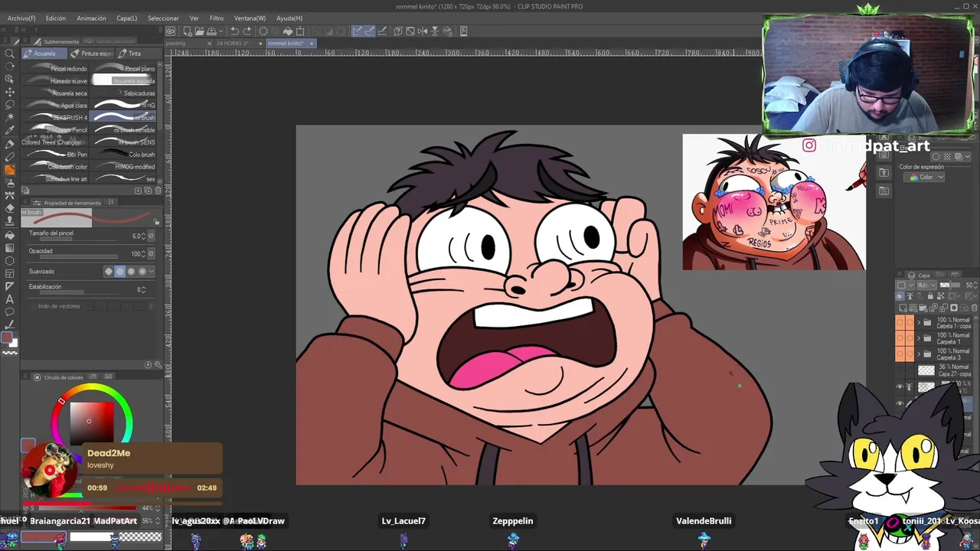Select the Pintura espesa brush group
This screenshot has width=980, height=551.
tap(92, 54)
